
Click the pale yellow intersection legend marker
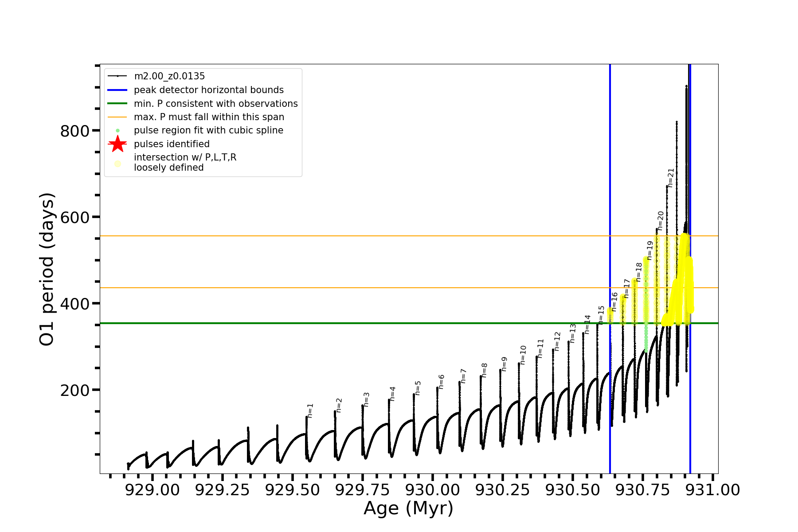click(117, 164)
